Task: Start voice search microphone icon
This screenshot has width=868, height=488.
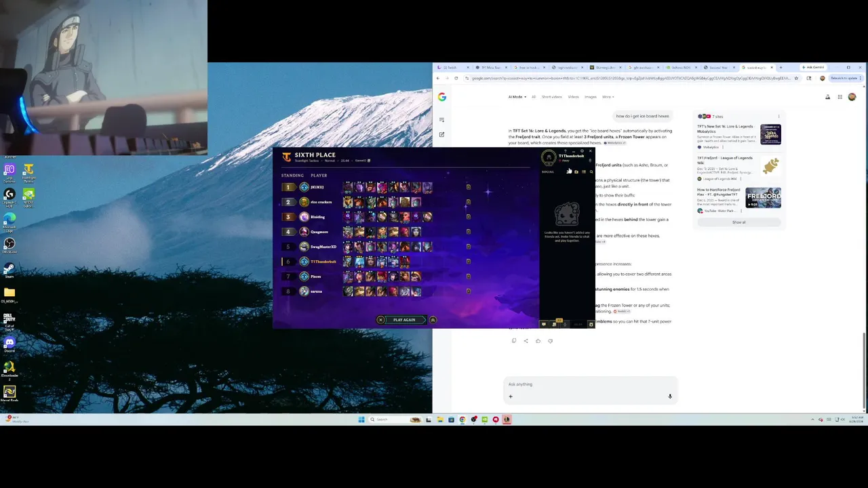Action: (670, 396)
